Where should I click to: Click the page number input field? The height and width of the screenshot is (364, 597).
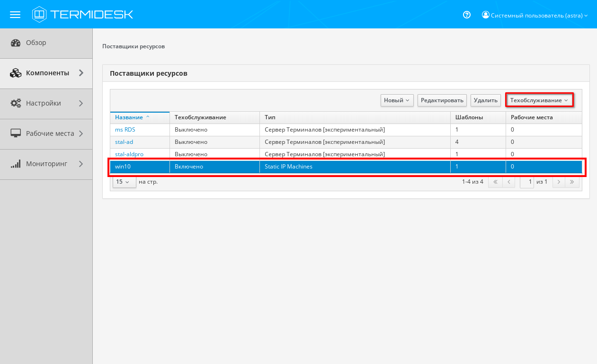coord(527,182)
